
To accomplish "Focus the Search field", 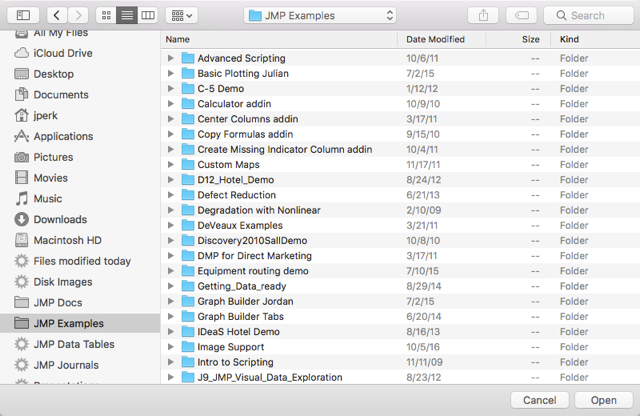I will 589,16.
